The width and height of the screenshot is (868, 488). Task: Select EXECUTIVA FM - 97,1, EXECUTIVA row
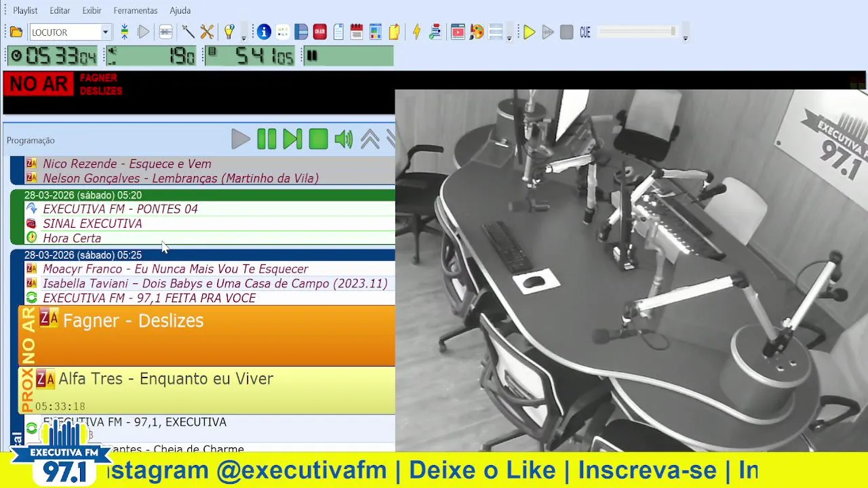[x=209, y=428]
